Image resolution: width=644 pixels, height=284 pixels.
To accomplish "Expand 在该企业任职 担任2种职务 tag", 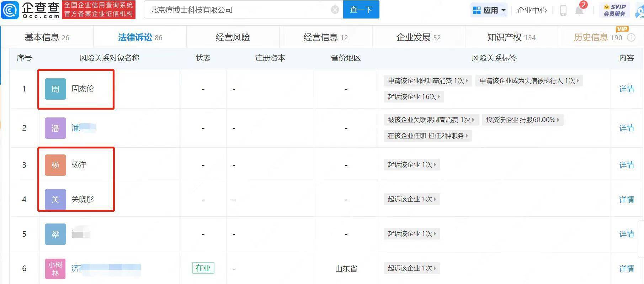I will (x=427, y=136).
